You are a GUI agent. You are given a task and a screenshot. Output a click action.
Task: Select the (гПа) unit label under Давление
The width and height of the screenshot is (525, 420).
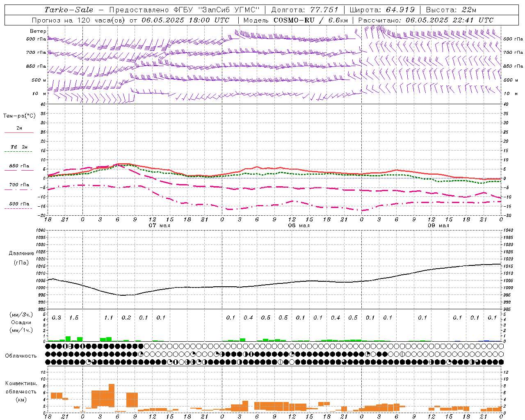pos(21,263)
